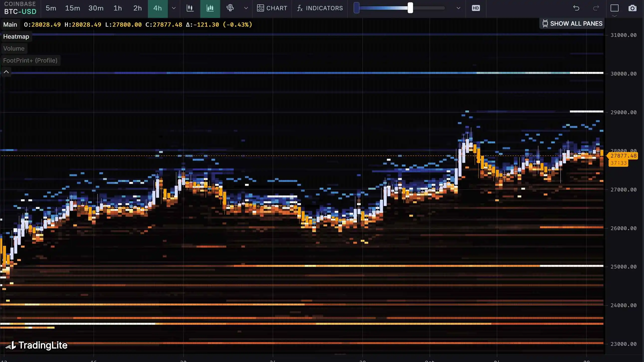Click the heatmap intensity slider handle
Viewport: 644px width, 362px height.
pos(410,8)
